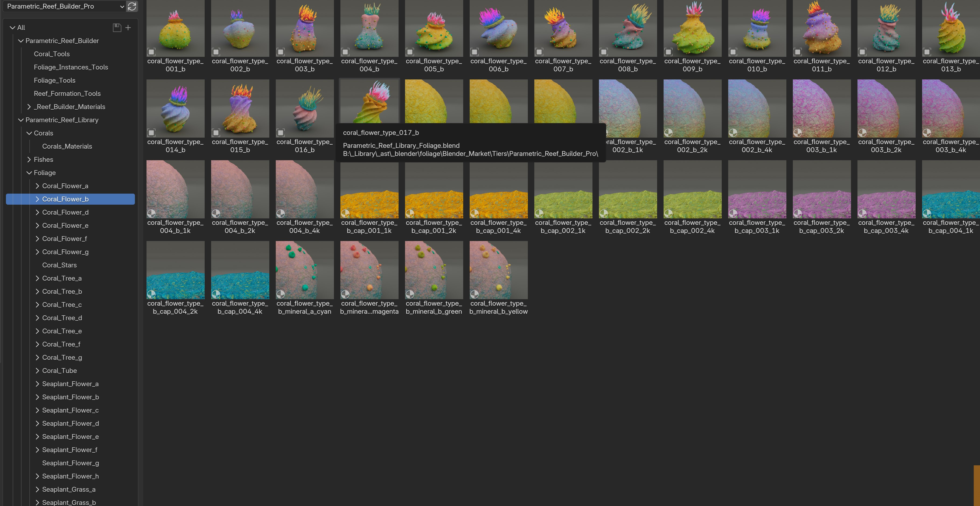Expand the Coral_Tree_a catalog arrow

pyautogui.click(x=37, y=278)
